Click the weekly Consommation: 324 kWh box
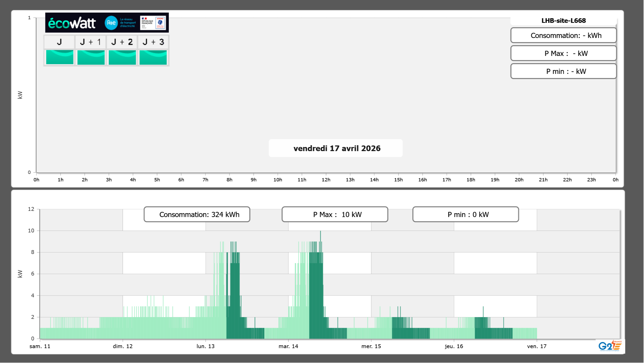The image size is (644, 363). coord(197,214)
